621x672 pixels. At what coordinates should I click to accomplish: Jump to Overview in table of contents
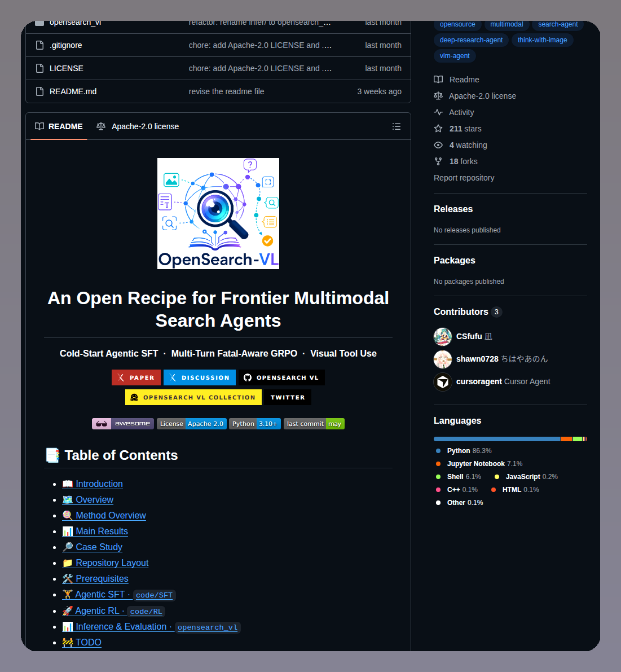(88, 500)
